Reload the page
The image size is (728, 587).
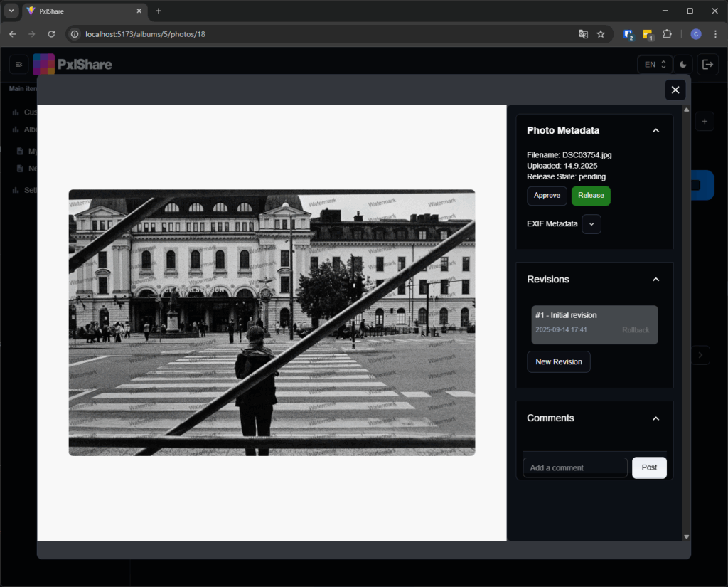(x=51, y=33)
